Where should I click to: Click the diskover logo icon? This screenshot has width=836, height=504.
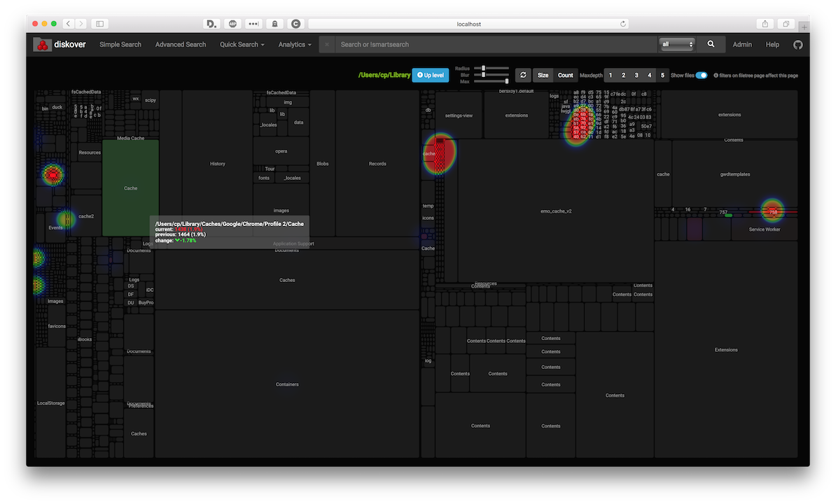click(42, 45)
